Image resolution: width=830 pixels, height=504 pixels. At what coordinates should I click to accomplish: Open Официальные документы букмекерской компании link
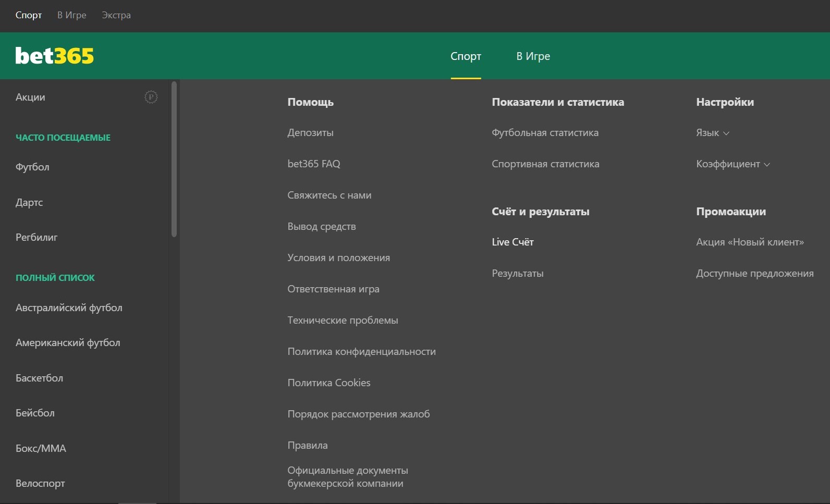pos(348,477)
